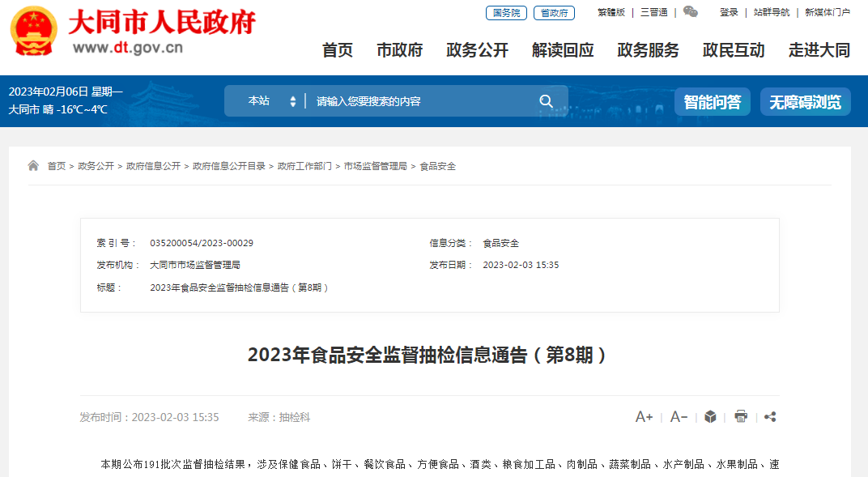
Task: Open 新媒体门户 link
Action: tap(828, 12)
